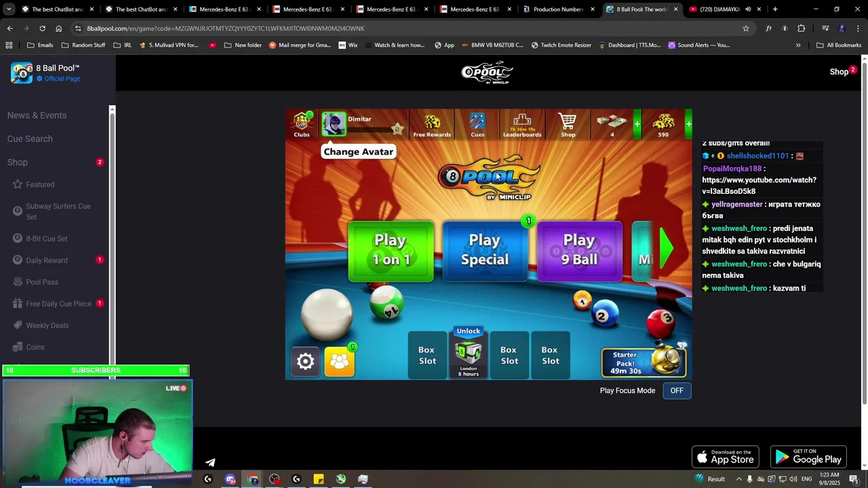
Task: Add cash with the plus next to cash
Action: [637, 124]
